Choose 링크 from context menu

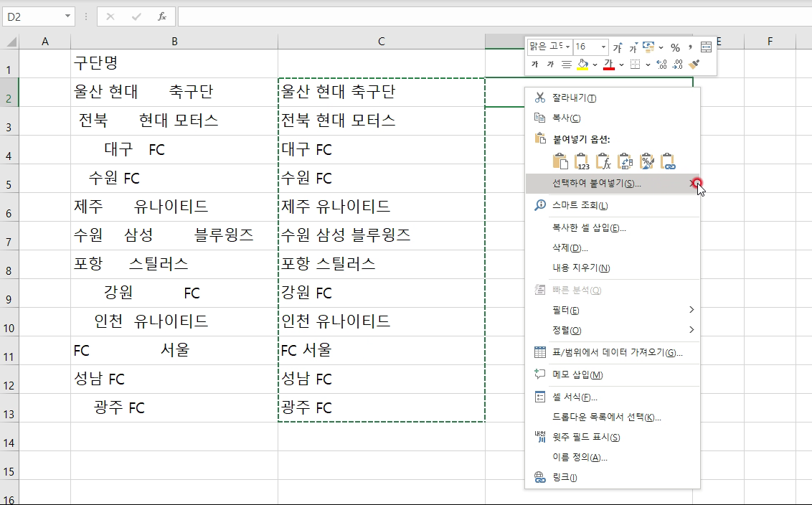[613, 478]
